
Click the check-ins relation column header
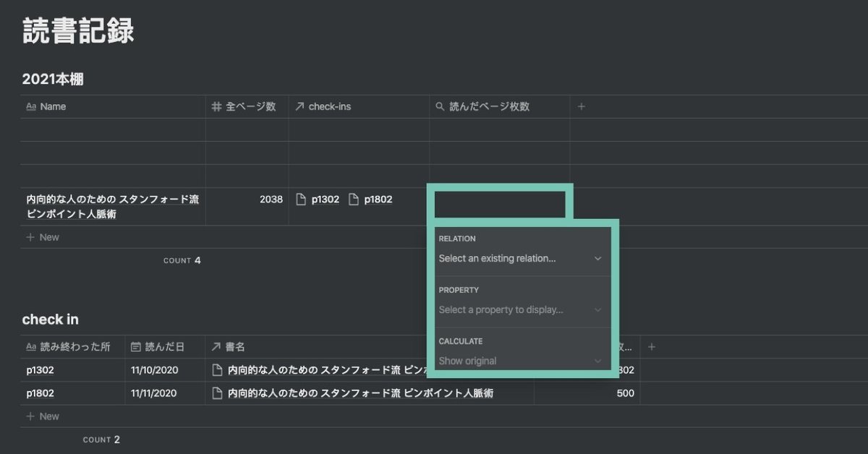(329, 107)
